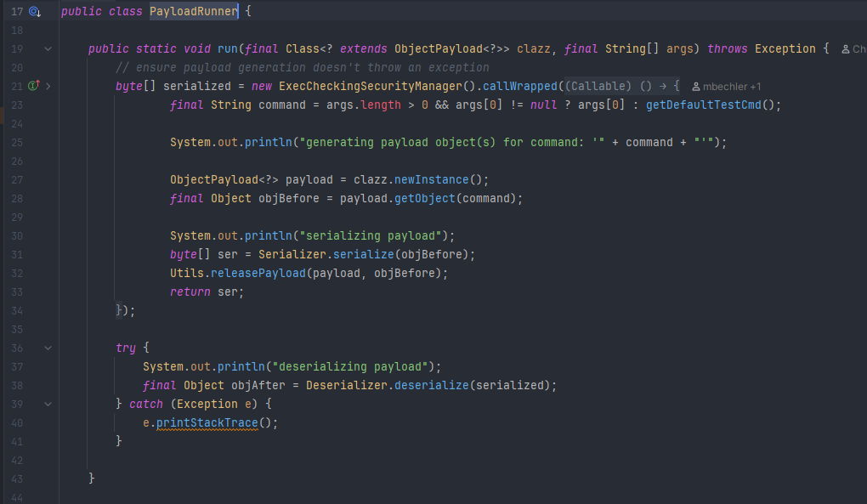Click the folded (Callable) () -> { lambda hint
This screenshot has width=867, height=504.
pos(622,86)
